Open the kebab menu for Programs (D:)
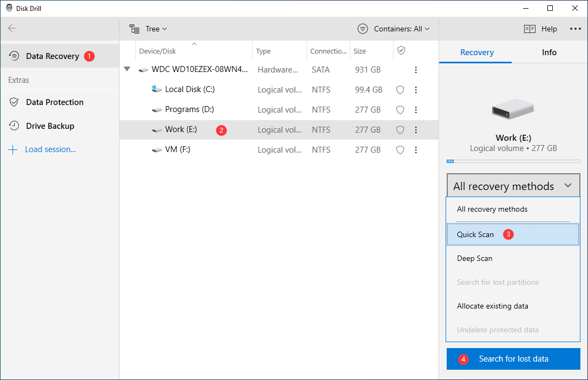This screenshot has height=380, width=588. click(415, 110)
